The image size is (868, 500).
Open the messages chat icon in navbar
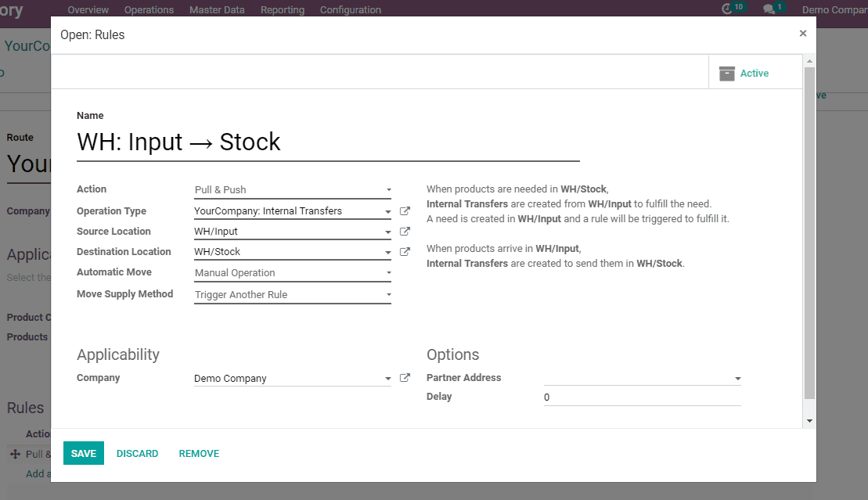[769, 9]
